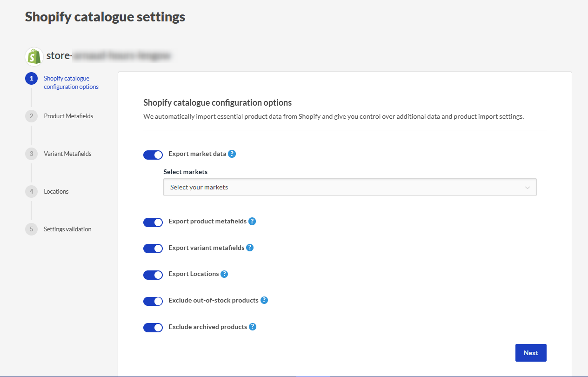Open help tooltip for Export product metafields
Image resolution: width=588 pixels, height=377 pixels.
point(252,221)
